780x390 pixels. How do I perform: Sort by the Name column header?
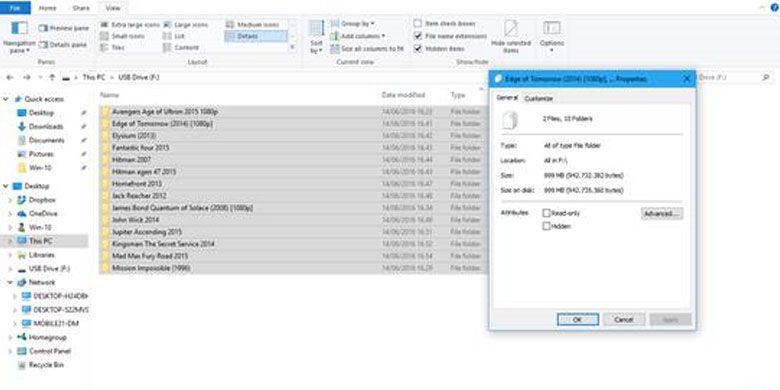tap(109, 95)
